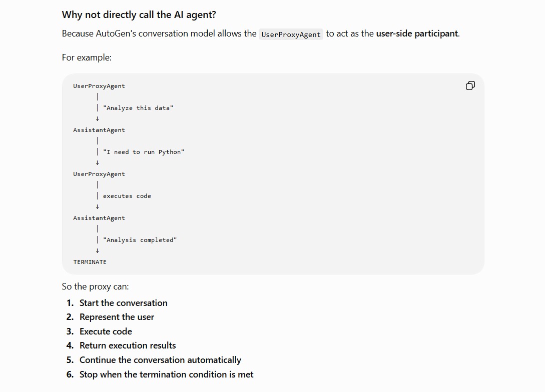Click the copy code icon
545x392 pixels.
pyautogui.click(x=470, y=85)
